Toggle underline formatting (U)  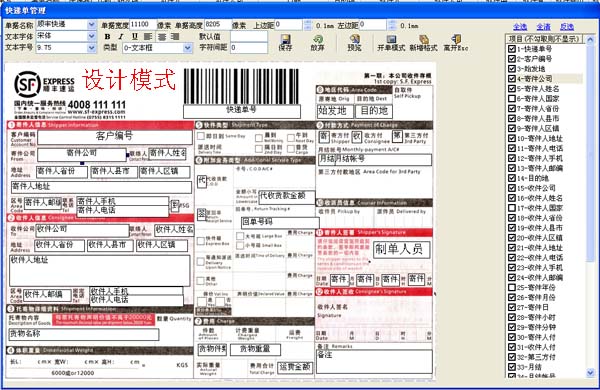point(135,37)
